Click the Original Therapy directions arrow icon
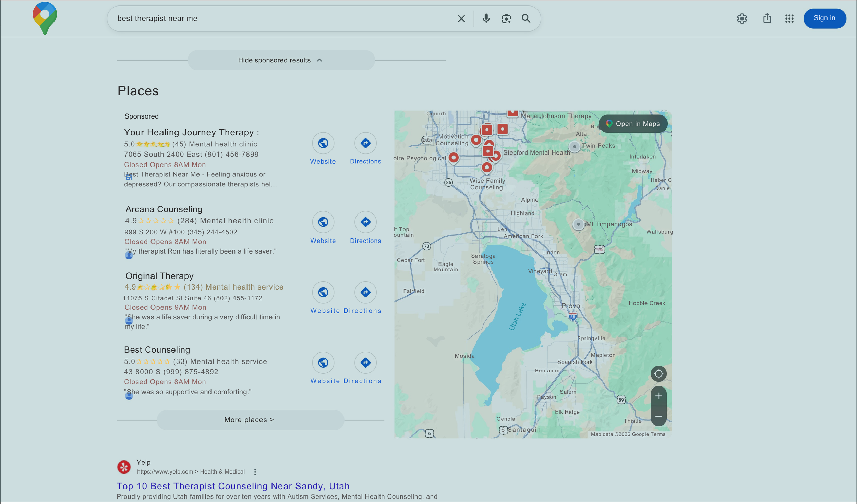The width and height of the screenshot is (857, 504). (365, 292)
